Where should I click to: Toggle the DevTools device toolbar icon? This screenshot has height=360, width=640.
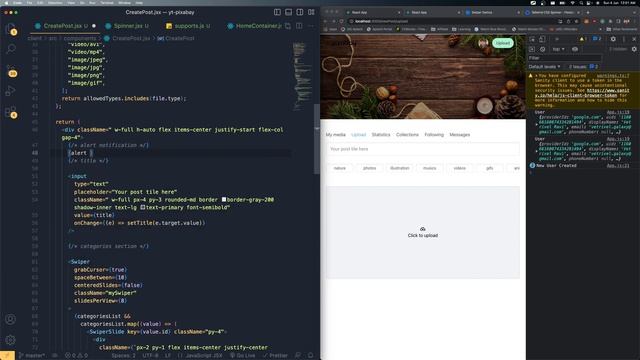(x=542, y=39)
